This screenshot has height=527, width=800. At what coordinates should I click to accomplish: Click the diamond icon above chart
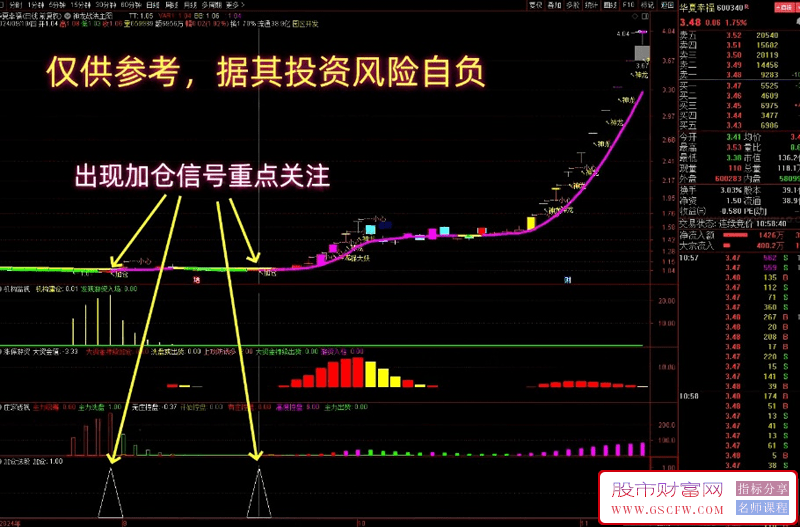pyautogui.click(x=637, y=16)
